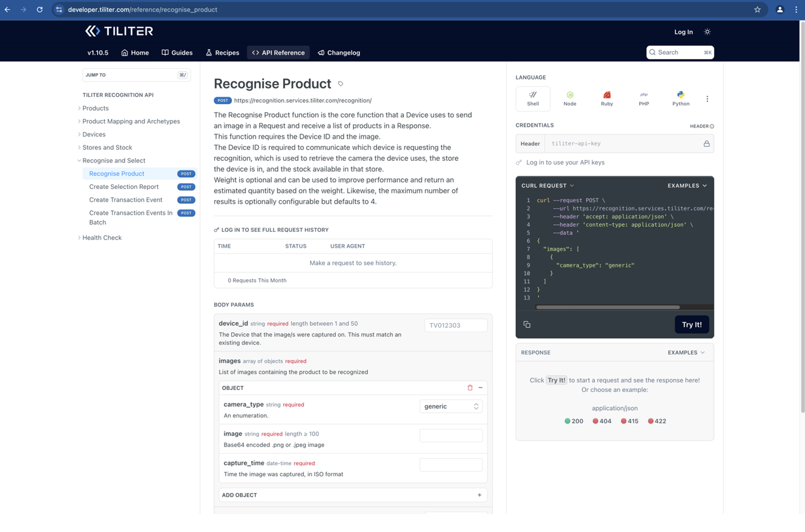Viewport: 805px width, 532px height.
Task: Open RESPONSE EXAMPLES dropdown
Action: click(x=687, y=352)
